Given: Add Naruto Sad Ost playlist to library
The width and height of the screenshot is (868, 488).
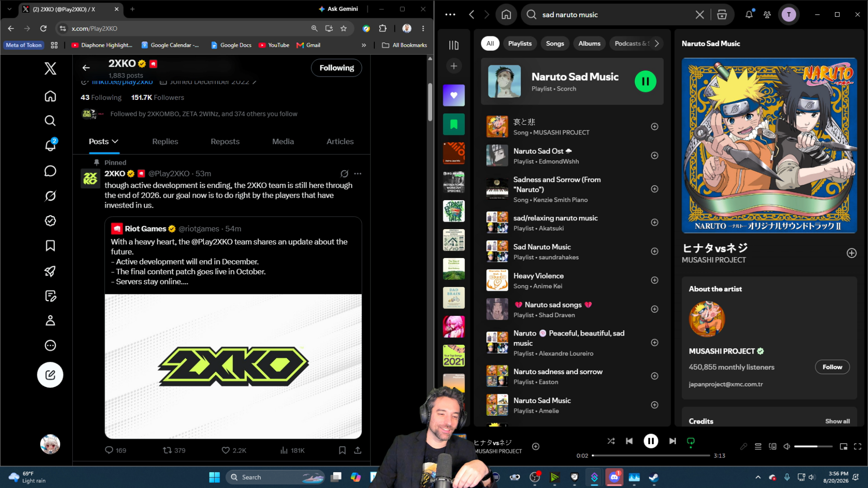Looking at the screenshot, I should 655,156.
